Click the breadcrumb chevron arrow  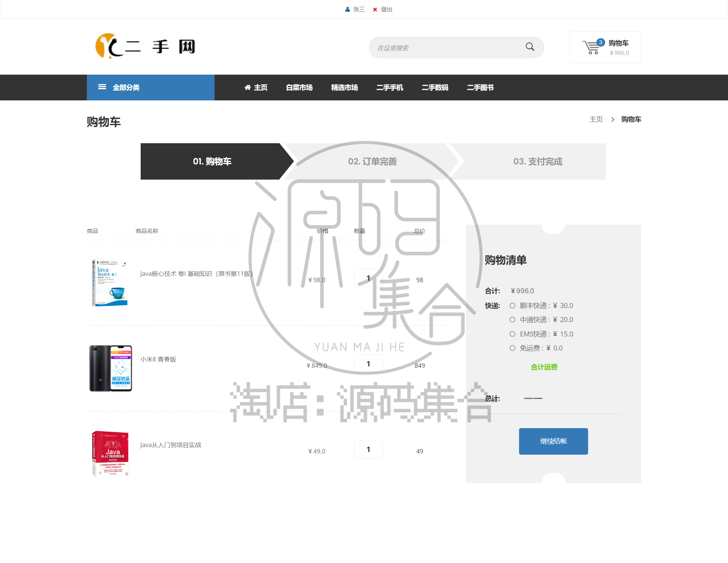[x=612, y=120]
